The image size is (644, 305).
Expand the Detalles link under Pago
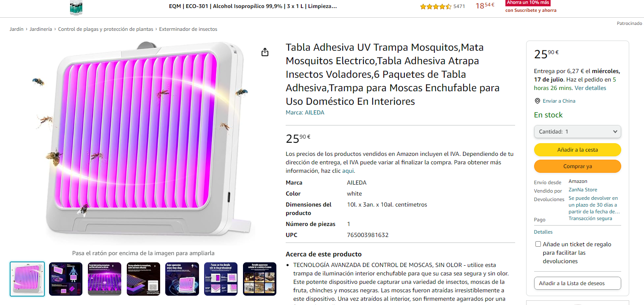point(543,232)
